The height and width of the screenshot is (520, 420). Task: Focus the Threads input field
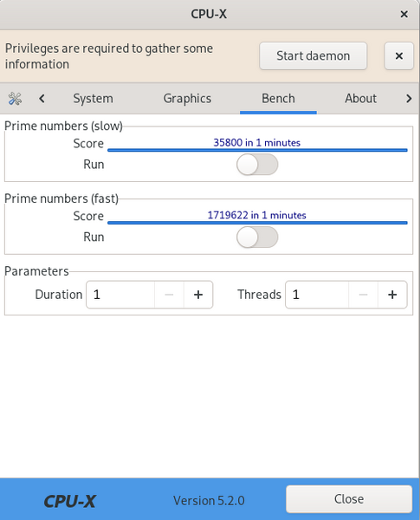[x=317, y=295]
